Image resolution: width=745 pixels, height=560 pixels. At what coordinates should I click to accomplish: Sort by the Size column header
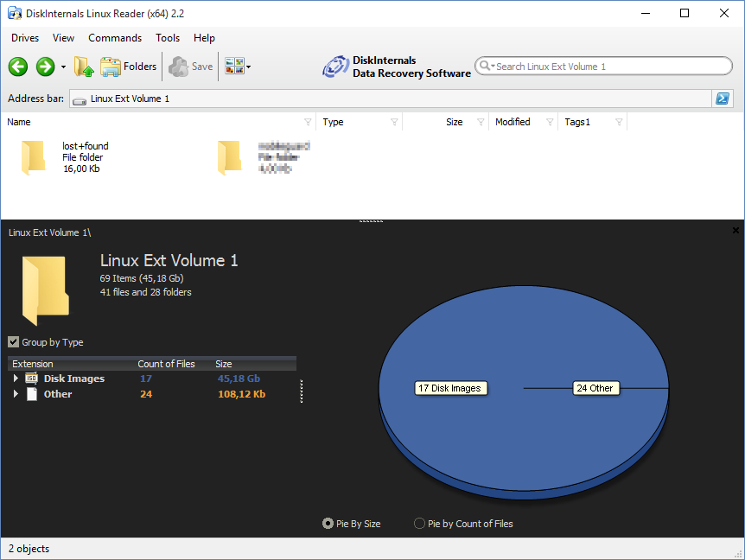click(x=455, y=122)
